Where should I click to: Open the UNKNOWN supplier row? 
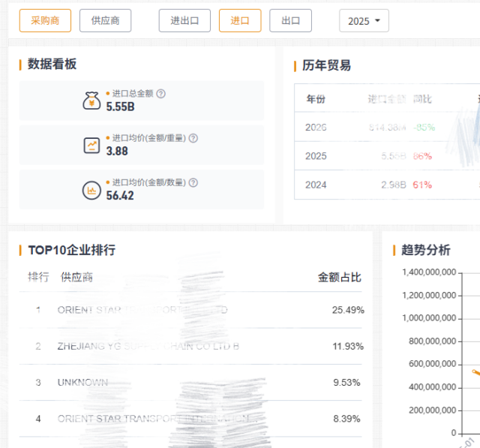(82, 382)
